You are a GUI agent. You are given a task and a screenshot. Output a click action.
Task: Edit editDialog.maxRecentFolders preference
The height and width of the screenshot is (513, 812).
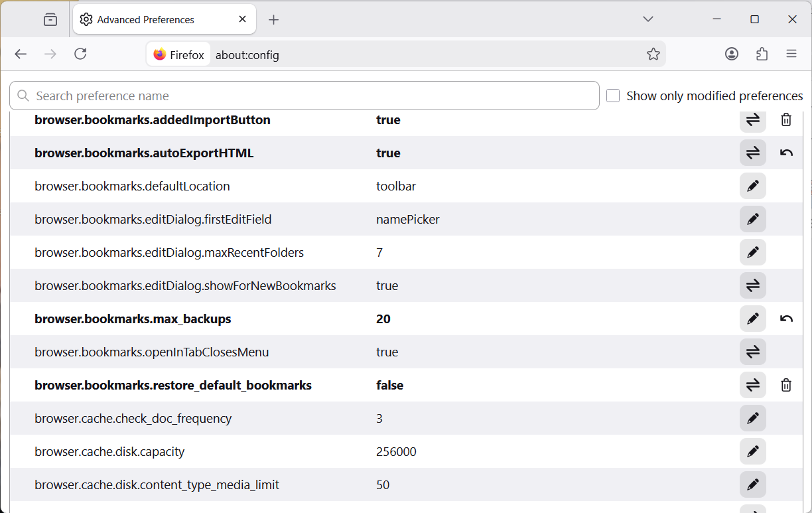(753, 252)
